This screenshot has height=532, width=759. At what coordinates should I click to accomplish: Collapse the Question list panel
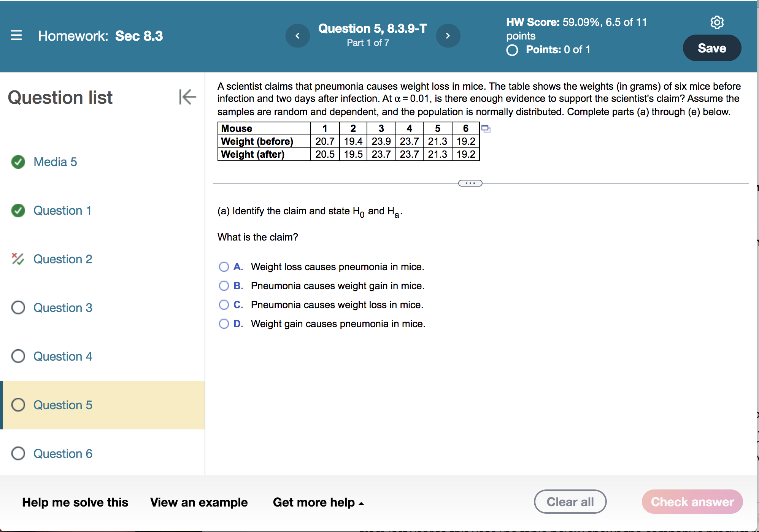coord(187,97)
